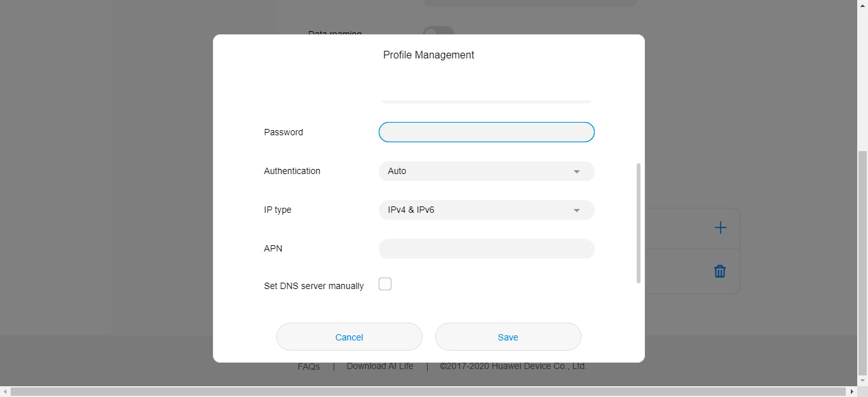Cancel the Profile Management dialog

pos(349,337)
